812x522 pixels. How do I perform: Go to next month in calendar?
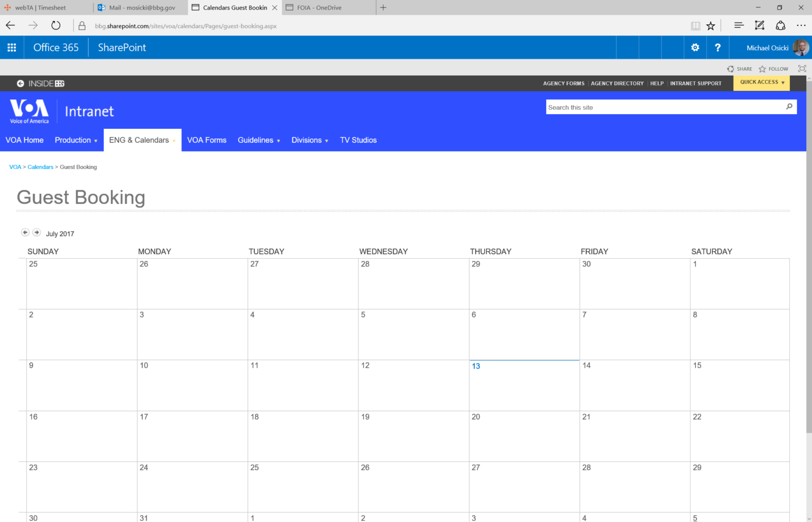click(x=36, y=232)
